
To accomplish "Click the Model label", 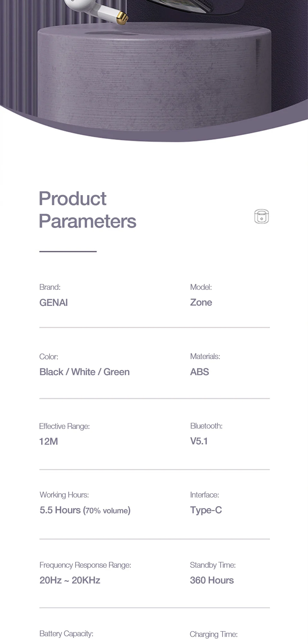I will coord(201,287).
